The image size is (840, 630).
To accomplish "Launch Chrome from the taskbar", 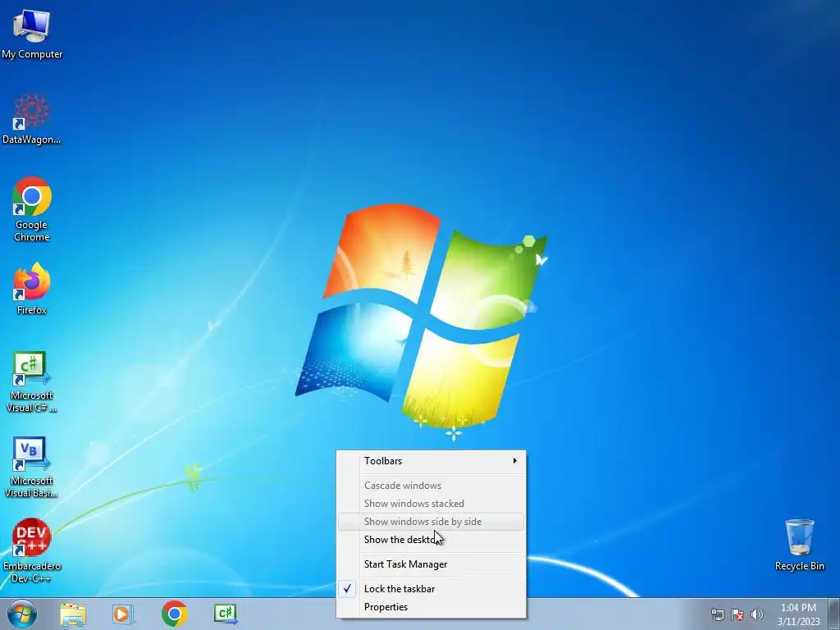I will 174,614.
